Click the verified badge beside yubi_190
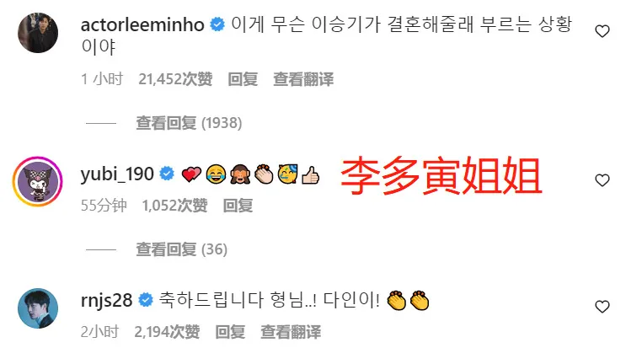 click(167, 174)
